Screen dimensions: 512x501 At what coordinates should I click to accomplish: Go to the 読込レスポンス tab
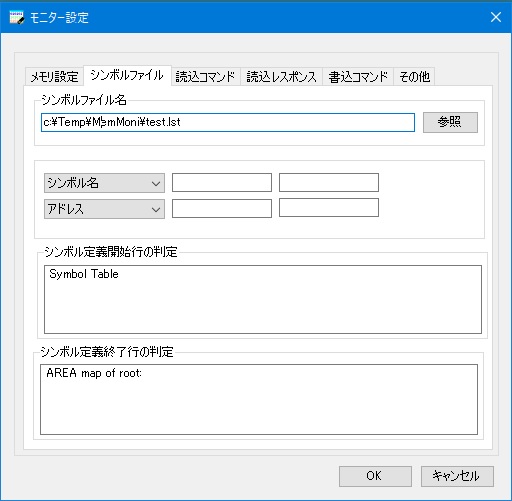[x=281, y=77]
